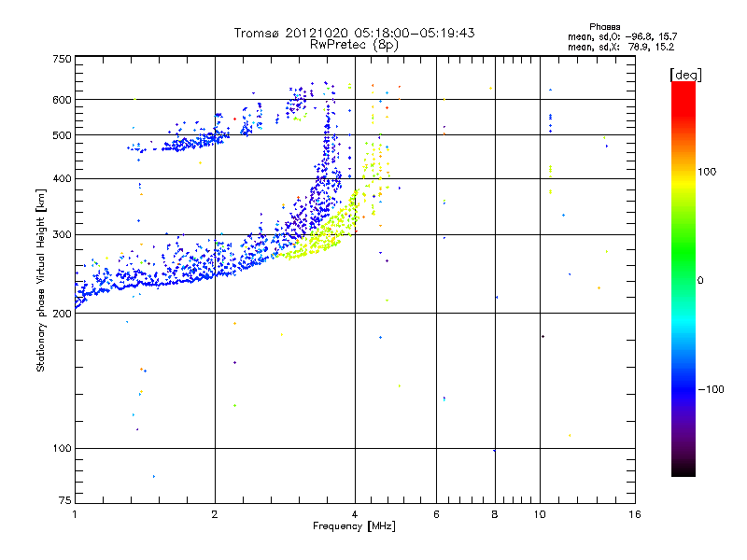
Task: Click y-axis tick label "400"
Action: point(62,179)
